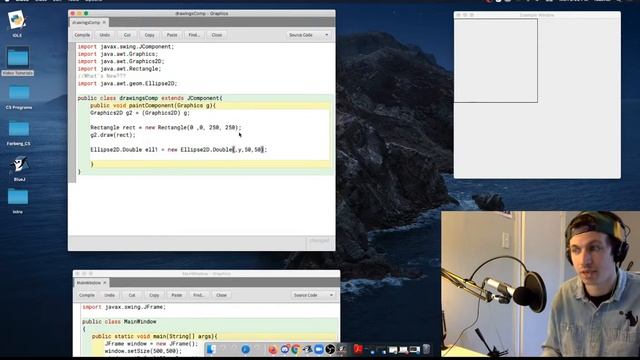Viewport: 640px width, 360px height.
Task: Click Undo in MainWindow editor
Action: coord(109,295)
